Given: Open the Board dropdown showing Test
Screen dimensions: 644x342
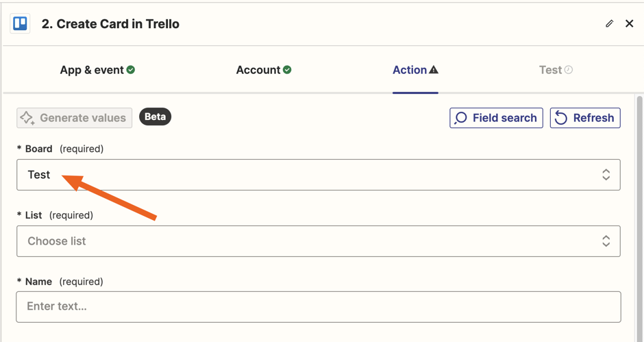Looking at the screenshot, I should (x=319, y=175).
